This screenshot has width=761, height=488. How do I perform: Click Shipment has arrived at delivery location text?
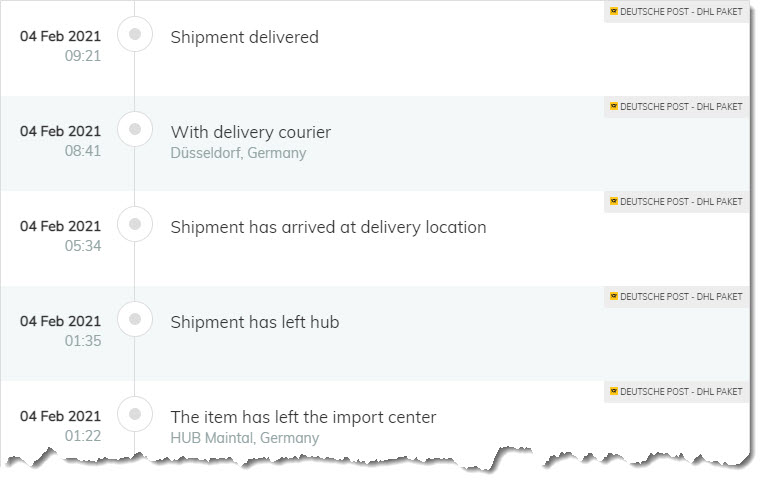point(328,227)
